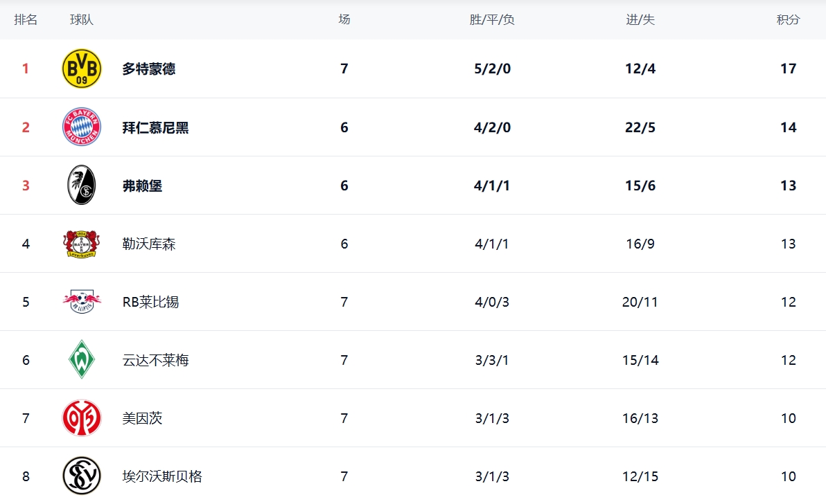Select team name 勒沃库森
The width and height of the screenshot is (826, 504).
[148, 244]
